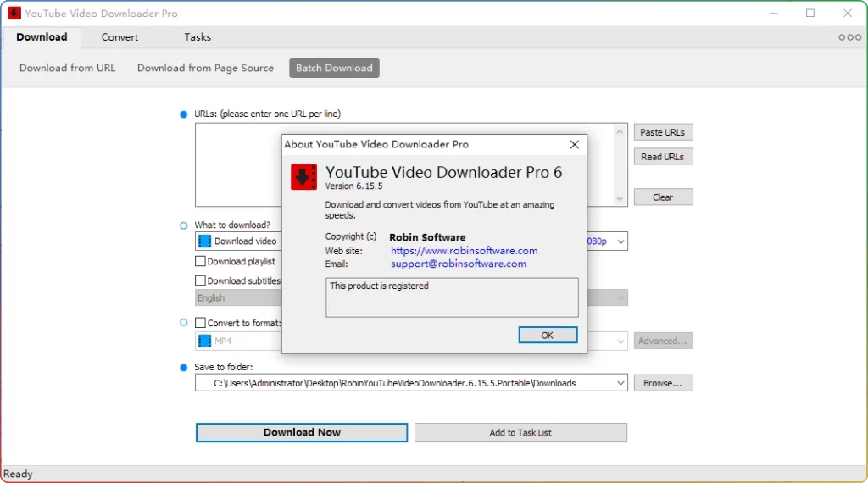Open the robinsoftware.com website link
The image size is (868, 483).
pyautogui.click(x=464, y=251)
